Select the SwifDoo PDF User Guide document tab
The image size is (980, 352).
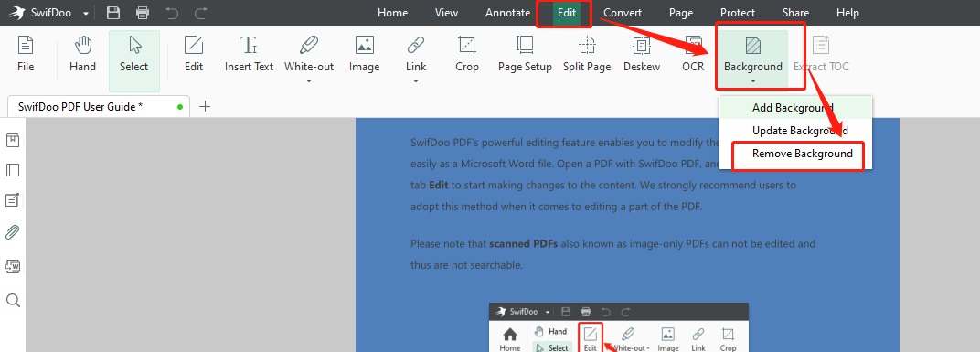tap(99, 106)
